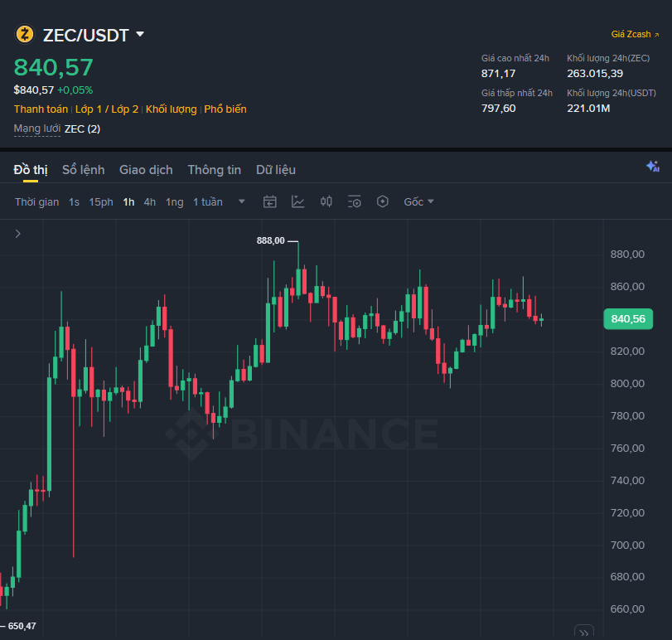The image size is (672, 640).
Task: Click the ZEC volume value 263.015,39
Action: 595,74
